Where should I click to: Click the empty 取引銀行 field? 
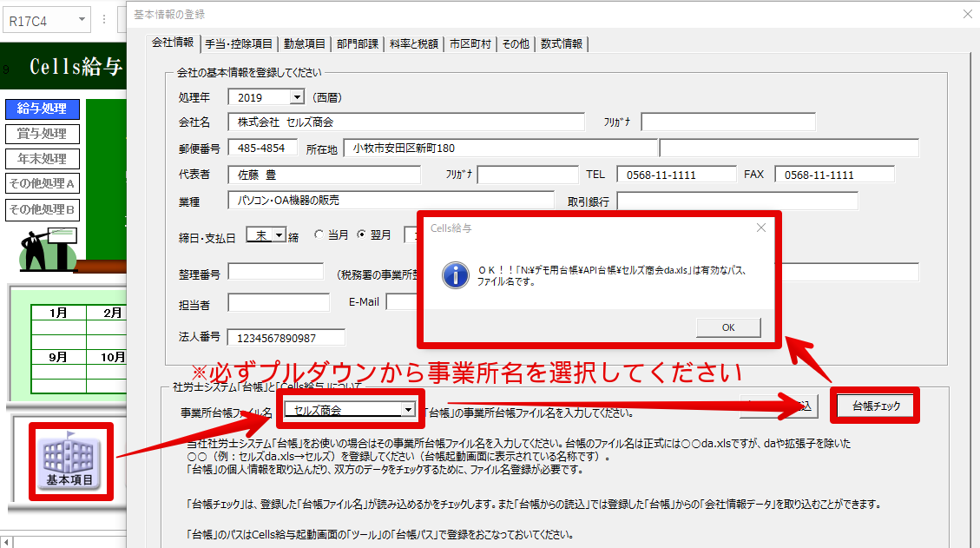(738, 201)
